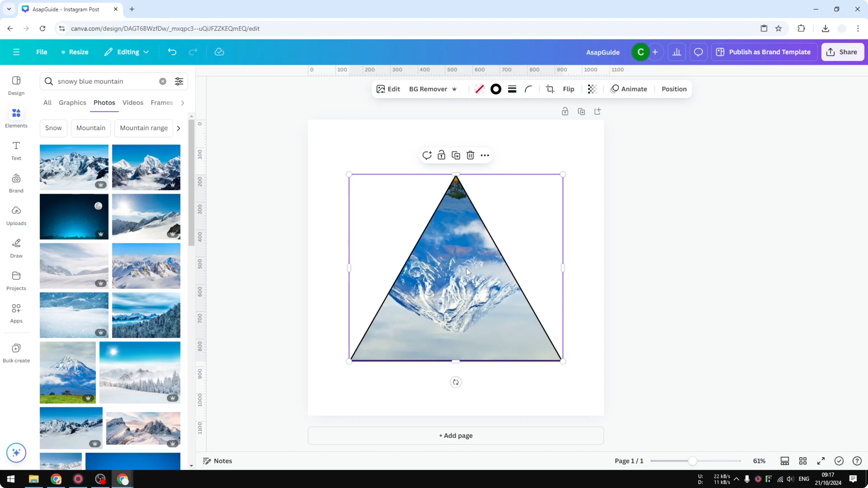Open the border color swatch
This screenshot has height=488, width=868.
pos(496,89)
